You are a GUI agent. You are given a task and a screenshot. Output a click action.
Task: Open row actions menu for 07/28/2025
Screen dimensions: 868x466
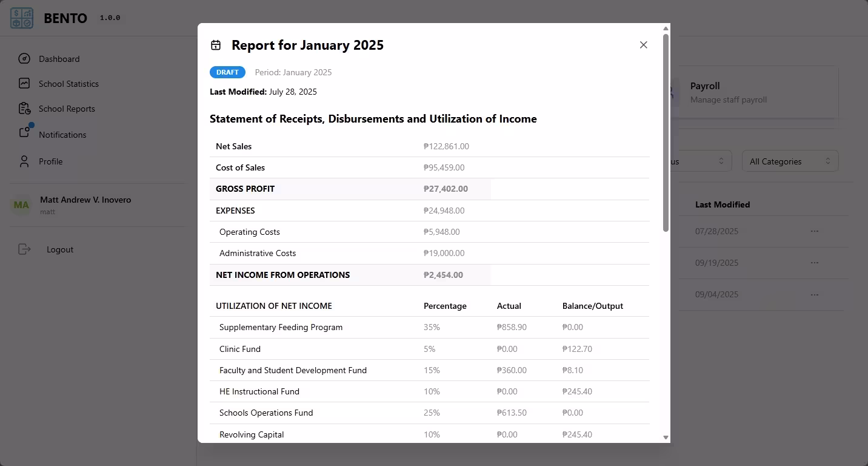pos(815,231)
